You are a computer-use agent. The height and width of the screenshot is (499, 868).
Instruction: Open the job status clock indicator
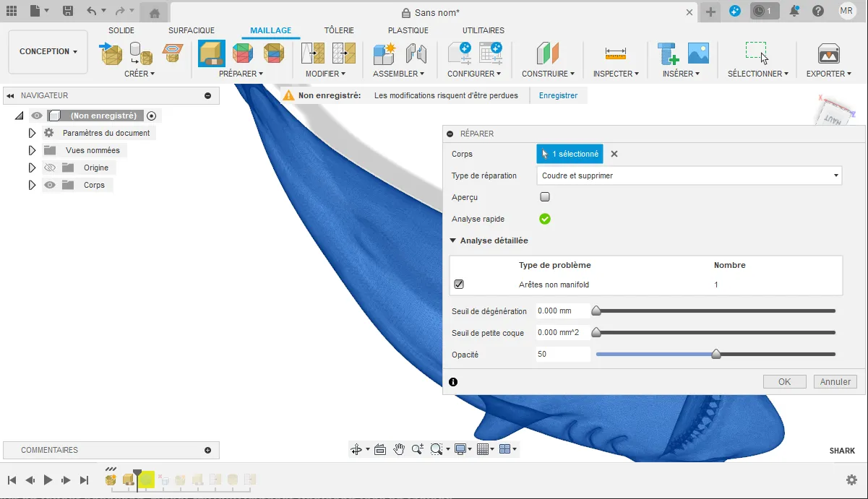(x=765, y=11)
